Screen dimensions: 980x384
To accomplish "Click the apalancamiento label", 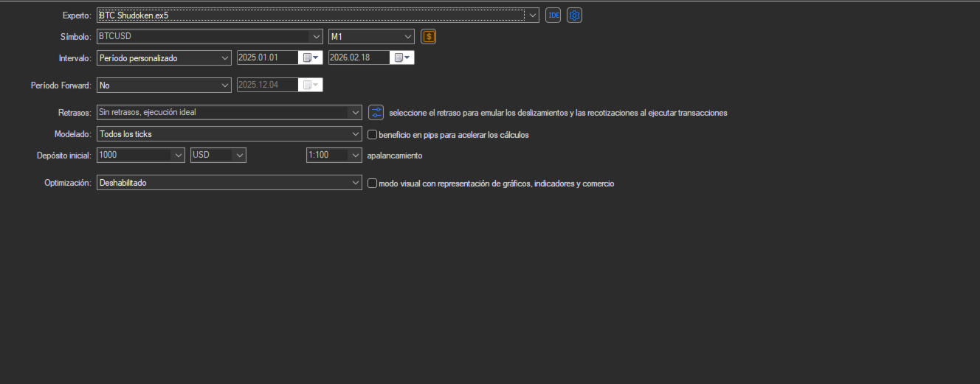I will point(395,156).
